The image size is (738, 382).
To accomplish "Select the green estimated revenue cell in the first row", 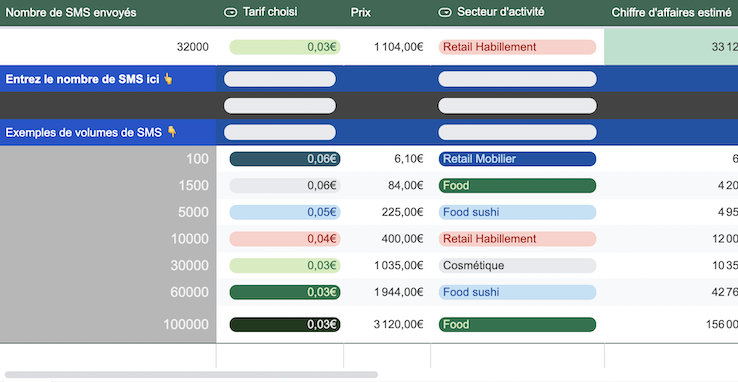I will point(671,47).
